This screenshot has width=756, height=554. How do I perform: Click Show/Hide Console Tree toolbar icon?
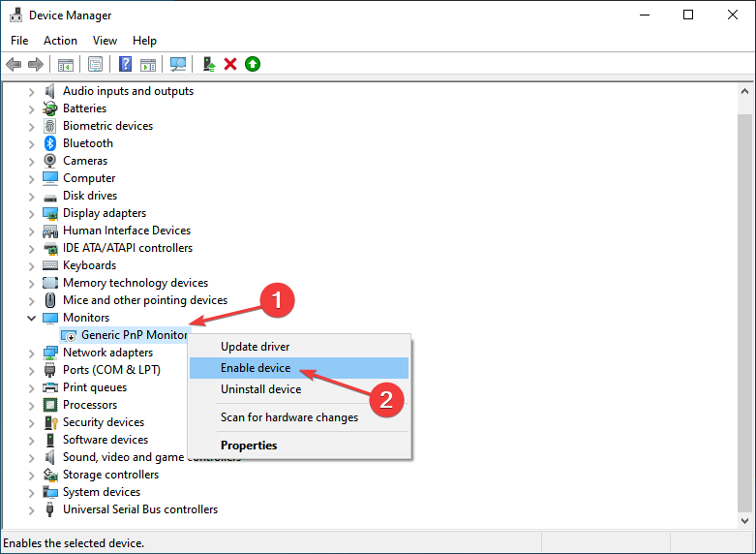click(66, 64)
